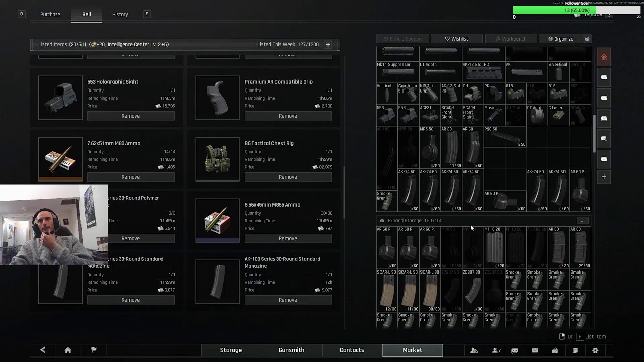
Task: Select the KIR Tilt Grip item
Action: (430, 94)
